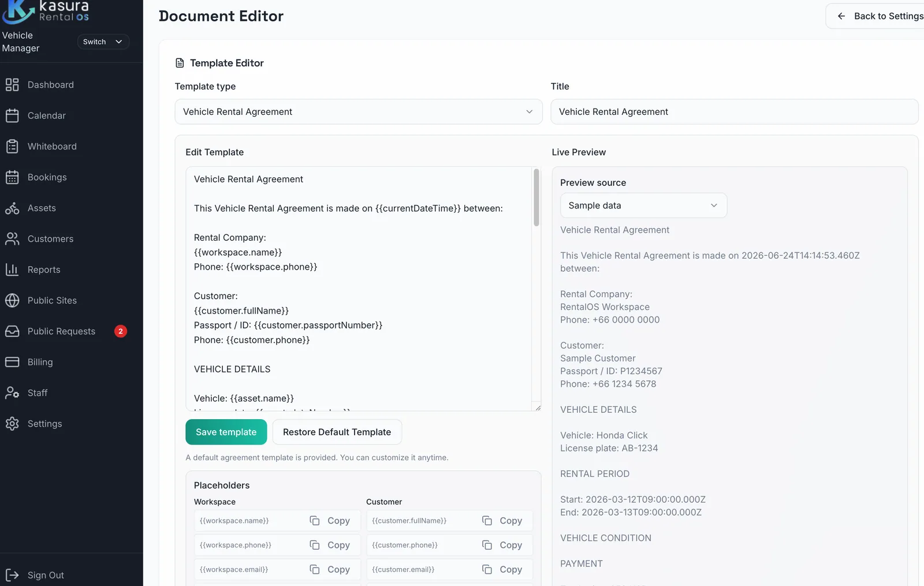This screenshot has width=924, height=586.
Task: Click the Bookings calendar icon
Action: tap(12, 177)
